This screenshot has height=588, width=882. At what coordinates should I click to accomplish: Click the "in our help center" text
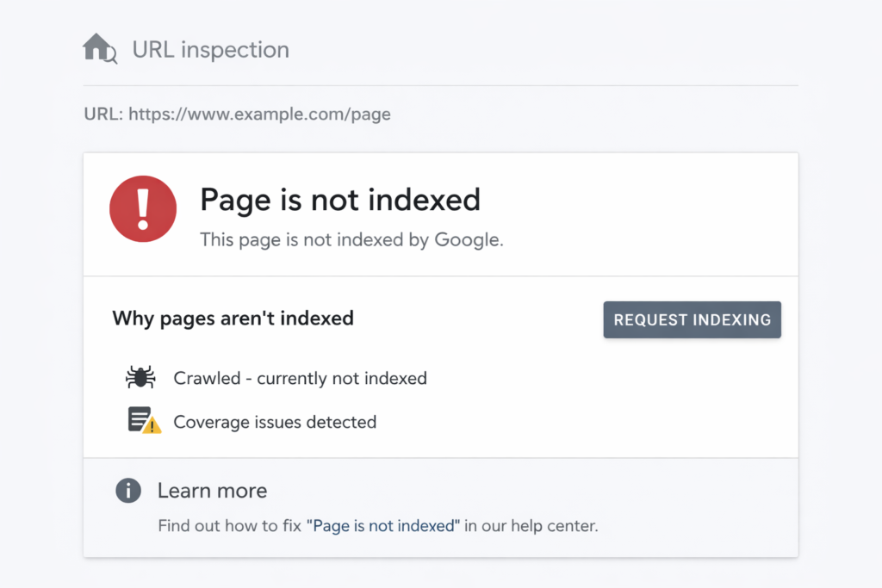click(531, 525)
